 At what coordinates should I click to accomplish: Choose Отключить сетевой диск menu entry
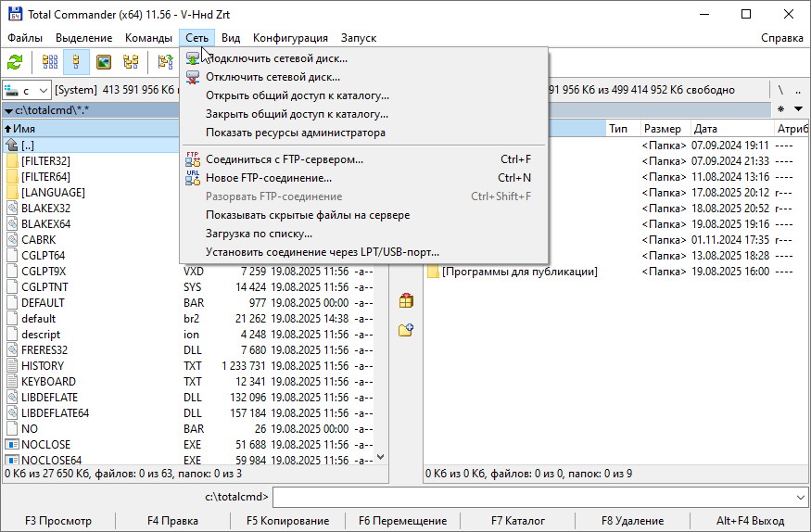[364, 77]
